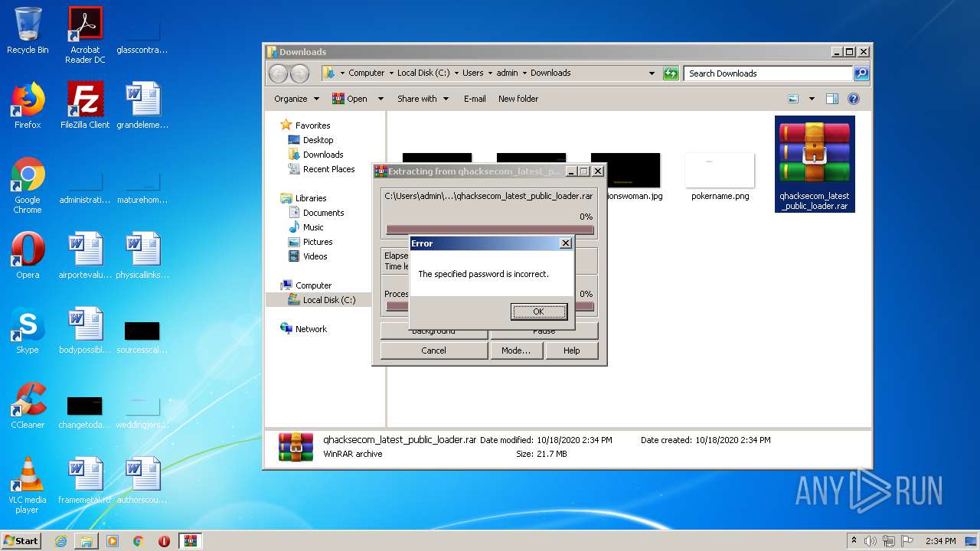Launch Opera desktop shortcut
Image resolution: width=980 pixels, height=551 pixels.
pos(28,256)
